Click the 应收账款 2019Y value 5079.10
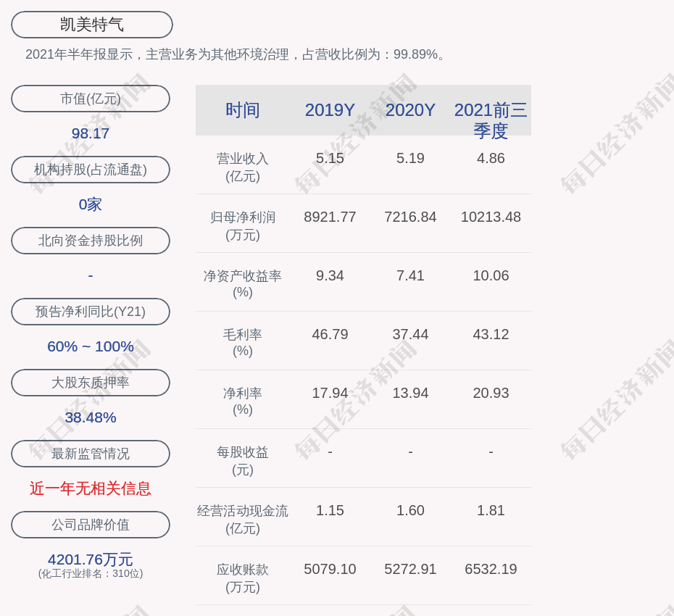Screen dimensions: 674x616 tap(330, 569)
